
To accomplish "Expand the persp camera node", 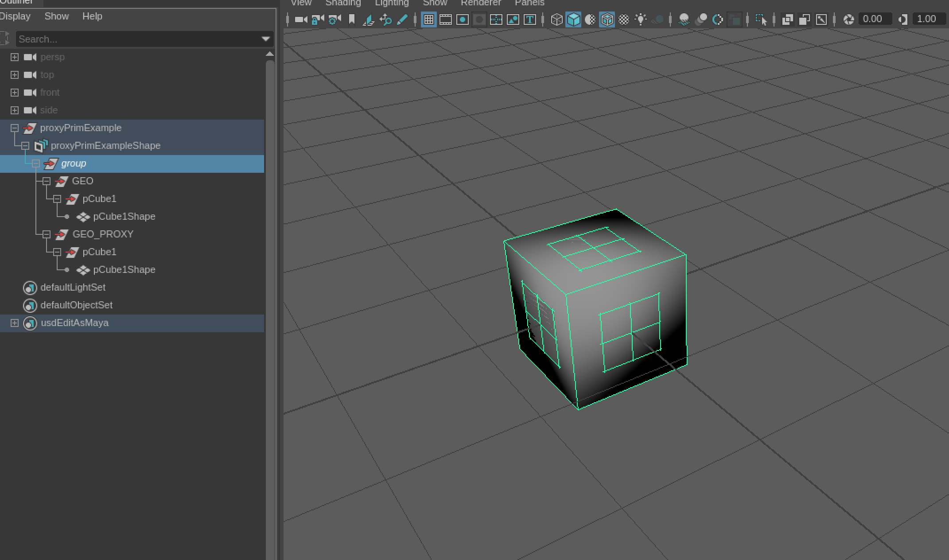I will click(x=15, y=57).
